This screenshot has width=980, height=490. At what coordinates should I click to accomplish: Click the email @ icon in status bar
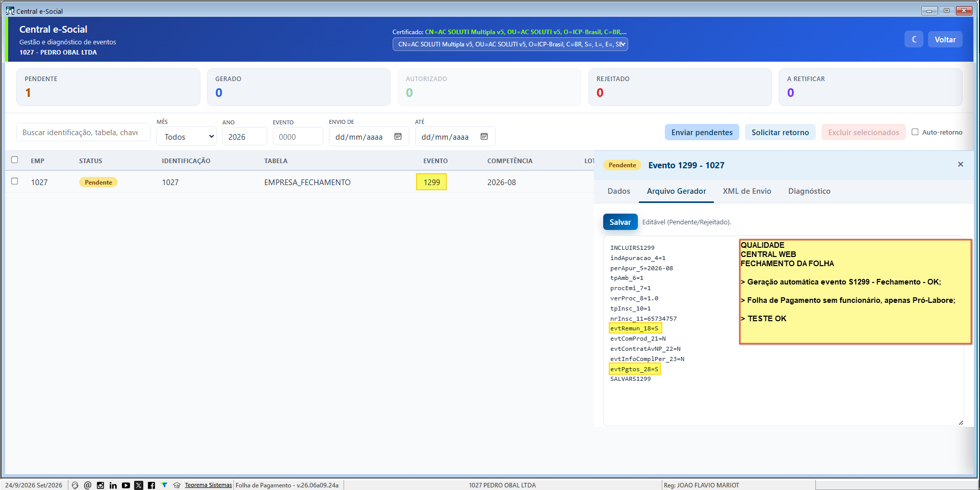(88, 485)
